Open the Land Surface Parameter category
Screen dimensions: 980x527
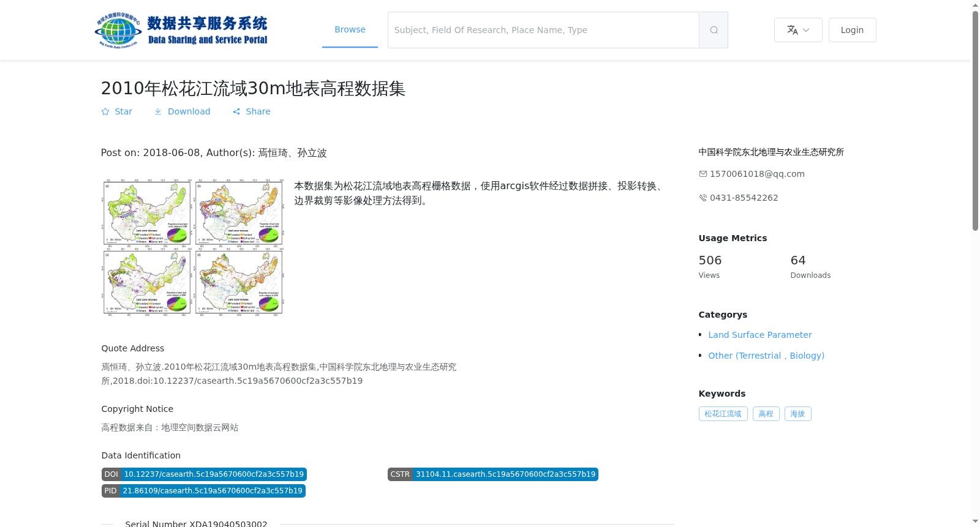click(x=759, y=335)
